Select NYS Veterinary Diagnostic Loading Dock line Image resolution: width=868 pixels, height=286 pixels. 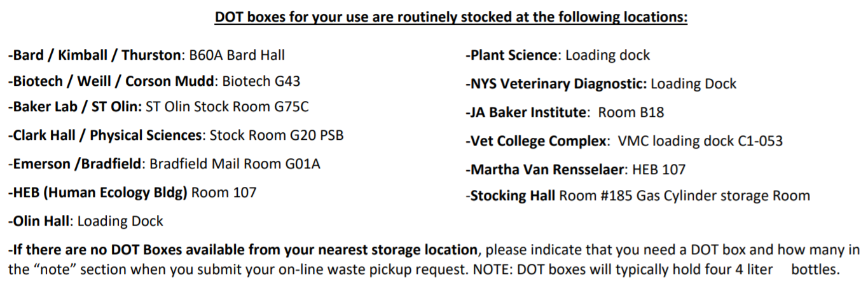601,84
